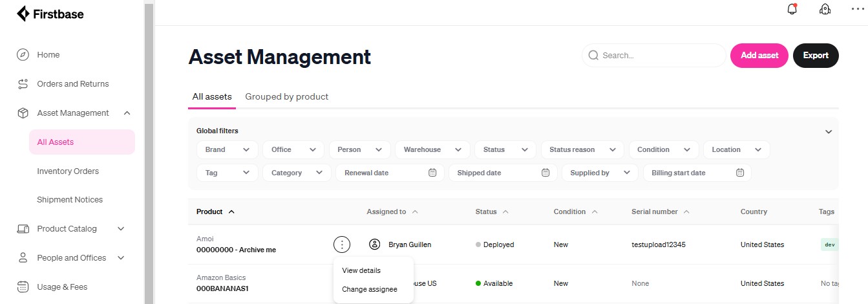Open Inventory Orders in sidebar

68,171
